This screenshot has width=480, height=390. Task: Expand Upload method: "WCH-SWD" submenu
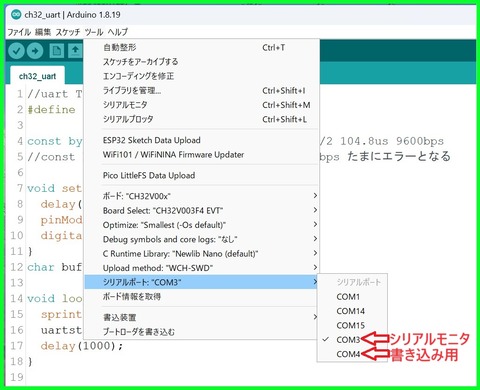click(x=201, y=268)
